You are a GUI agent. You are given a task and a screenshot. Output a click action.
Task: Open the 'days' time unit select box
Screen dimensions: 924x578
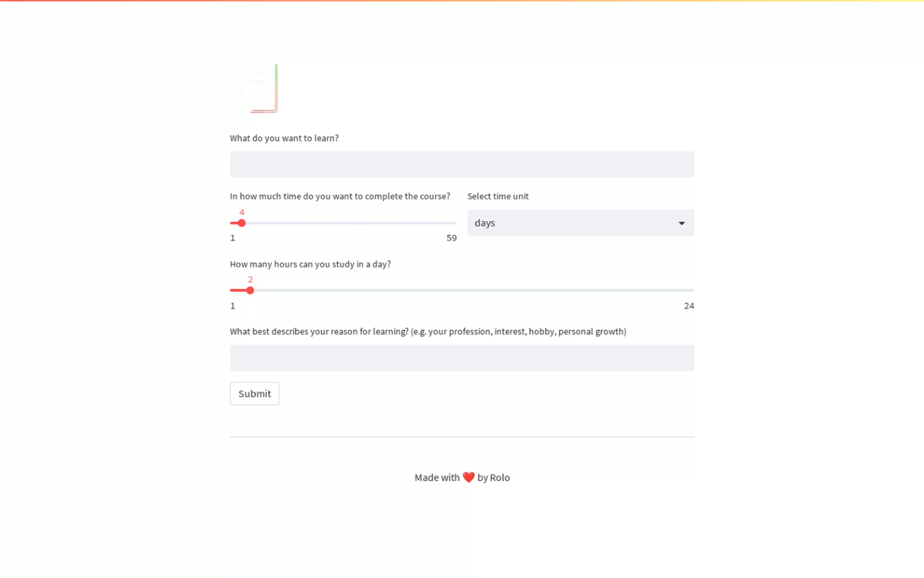click(573, 223)
